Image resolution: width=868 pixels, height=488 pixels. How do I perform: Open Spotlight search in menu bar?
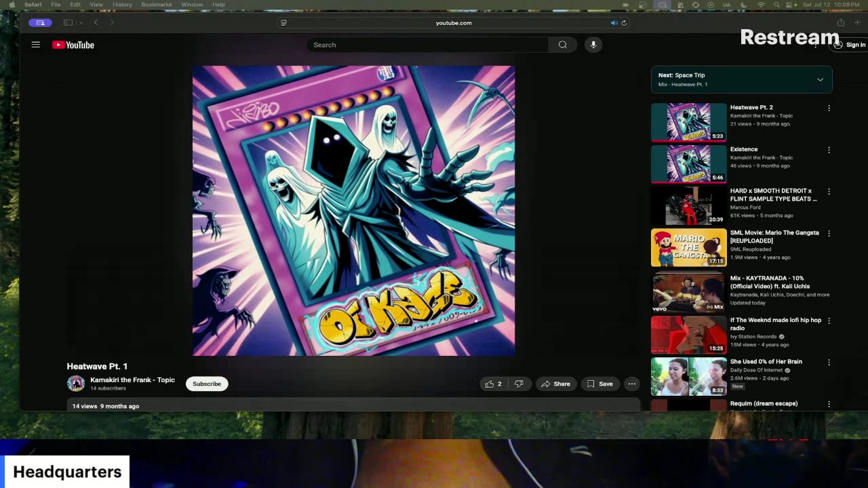tap(776, 5)
